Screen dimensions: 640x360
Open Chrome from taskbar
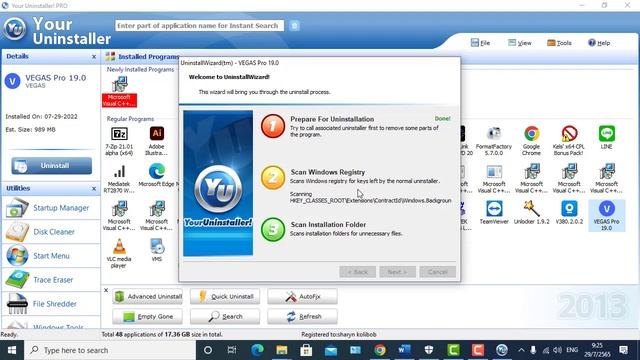click(380, 350)
